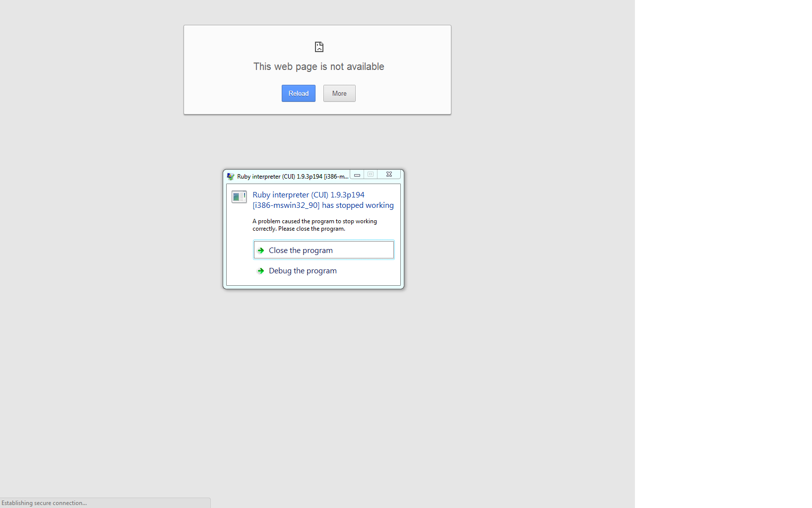This screenshot has height=508, width=812.
Task: Select 'Debug the program' option
Action: pos(303,271)
